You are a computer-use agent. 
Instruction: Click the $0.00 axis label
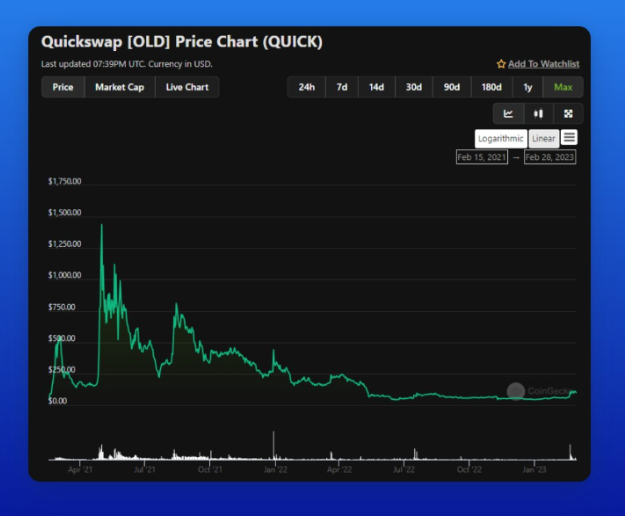pyautogui.click(x=57, y=401)
